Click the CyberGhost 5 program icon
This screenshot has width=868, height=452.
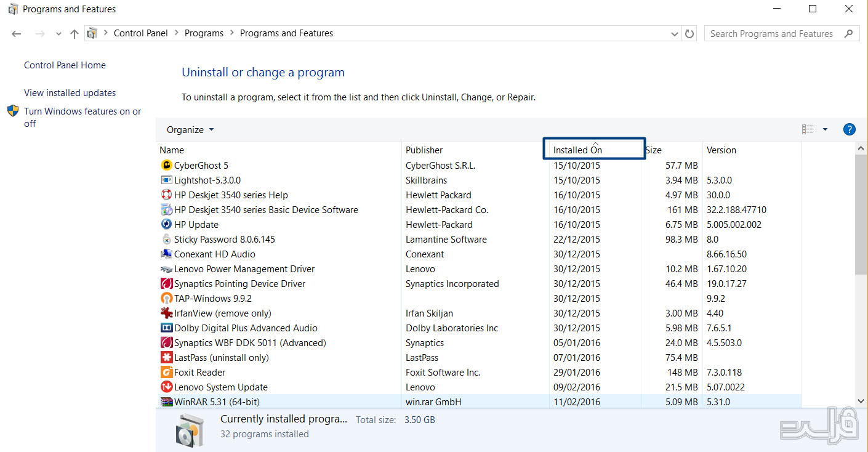pos(166,165)
